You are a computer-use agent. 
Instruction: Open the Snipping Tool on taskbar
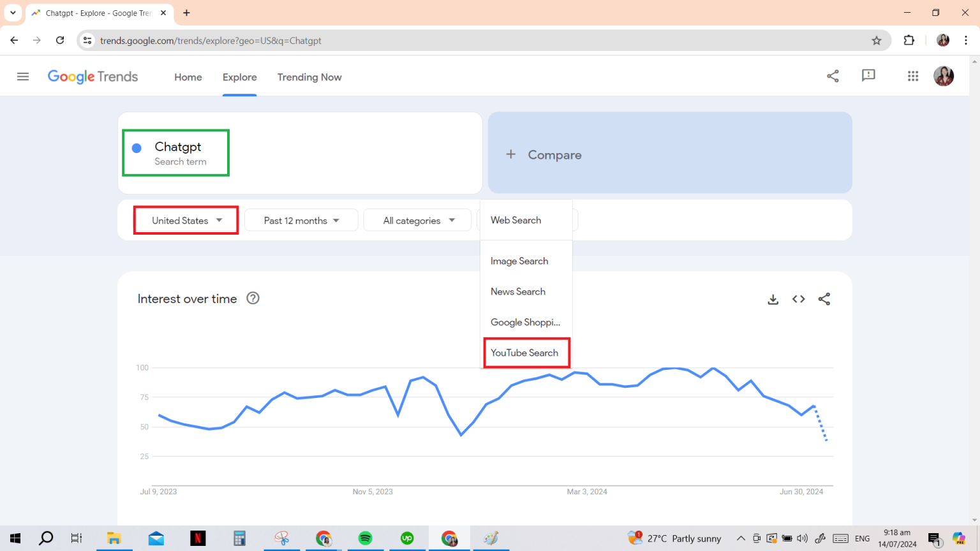point(281,538)
